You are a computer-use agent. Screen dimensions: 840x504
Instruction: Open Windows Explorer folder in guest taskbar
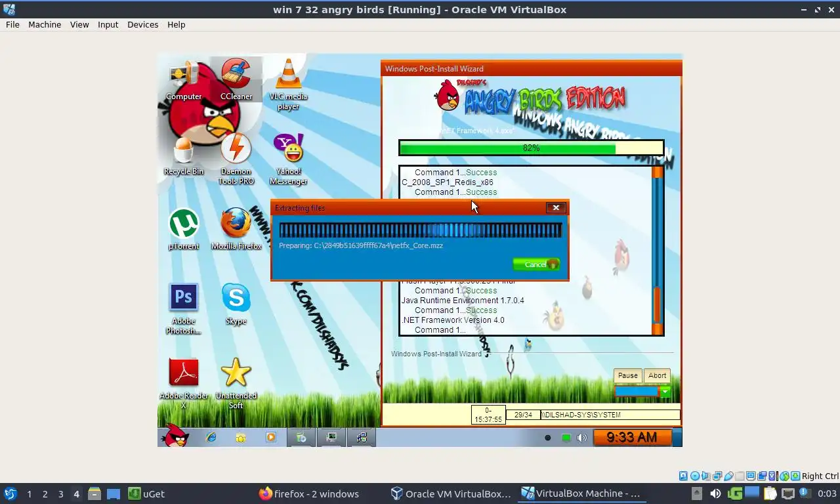241,437
